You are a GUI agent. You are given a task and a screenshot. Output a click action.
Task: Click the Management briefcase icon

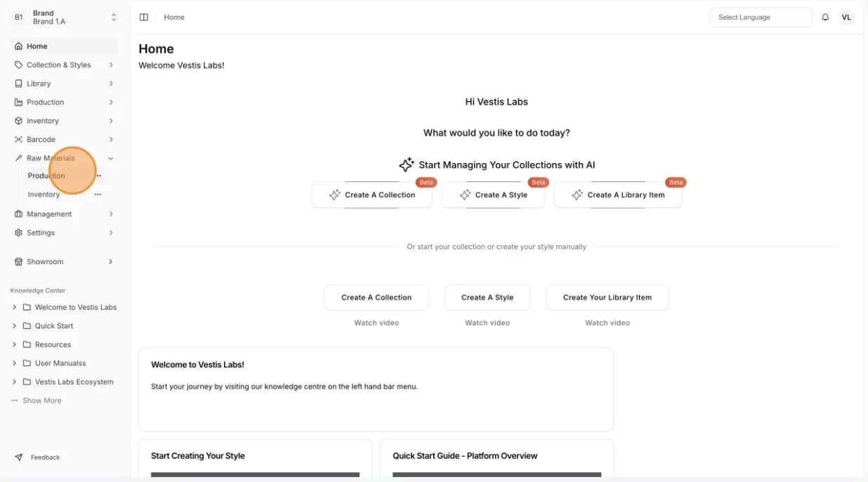pos(19,214)
